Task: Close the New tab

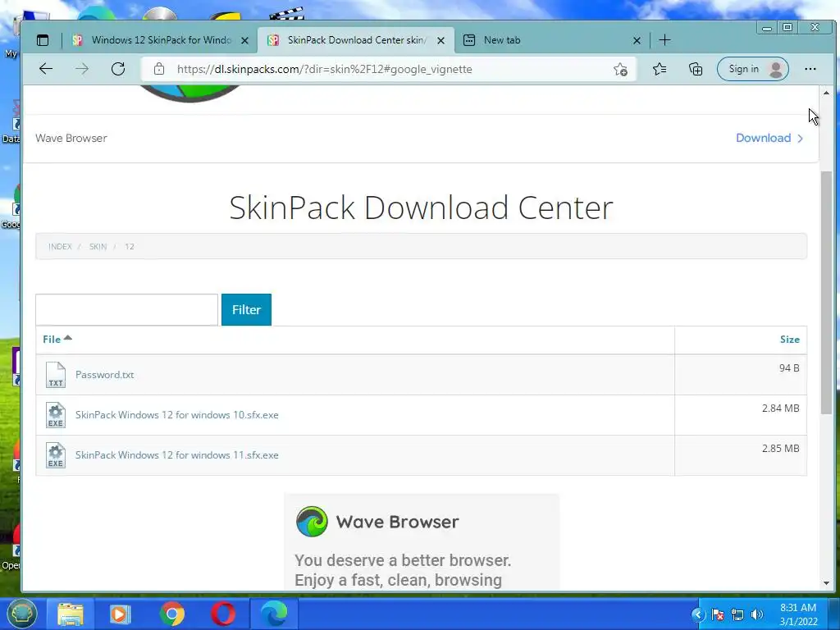Action: pyautogui.click(x=637, y=40)
